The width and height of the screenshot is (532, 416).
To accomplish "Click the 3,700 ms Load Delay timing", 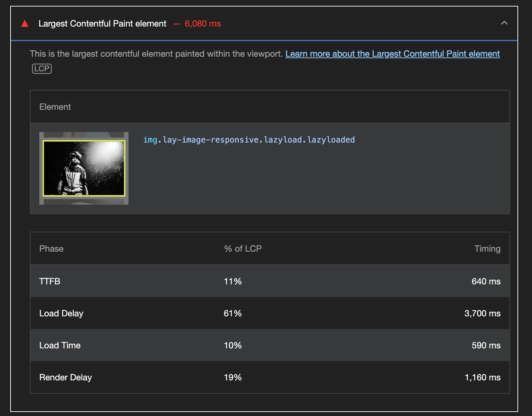I will 482,313.
